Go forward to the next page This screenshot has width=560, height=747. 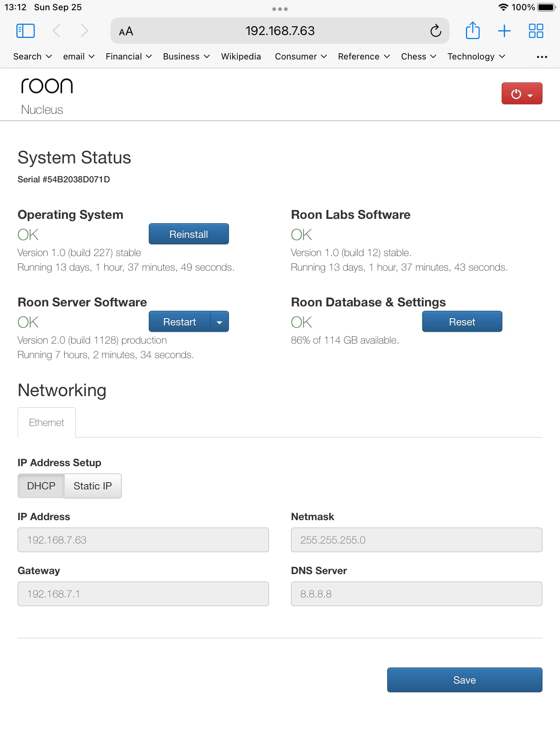(x=84, y=31)
